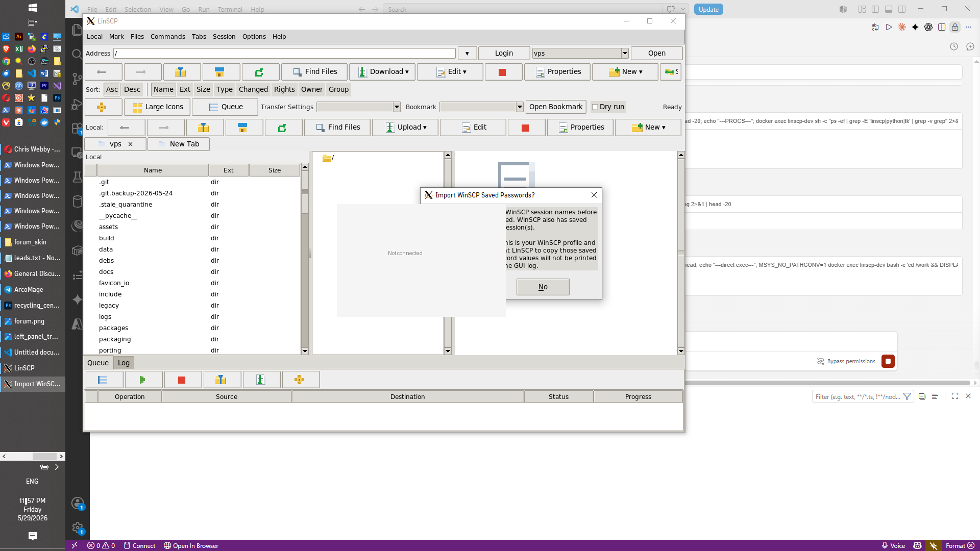Click remote red stop button

pos(503,72)
